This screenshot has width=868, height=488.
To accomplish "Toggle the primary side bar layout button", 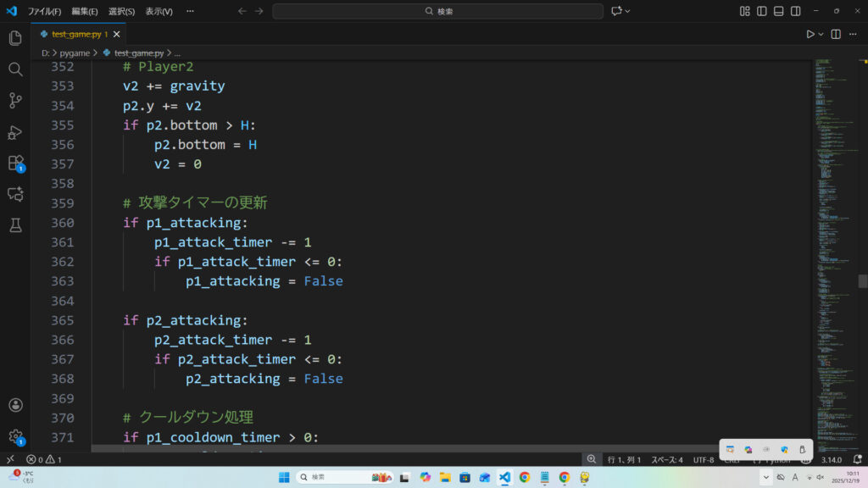I will pyautogui.click(x=762, y=11).
